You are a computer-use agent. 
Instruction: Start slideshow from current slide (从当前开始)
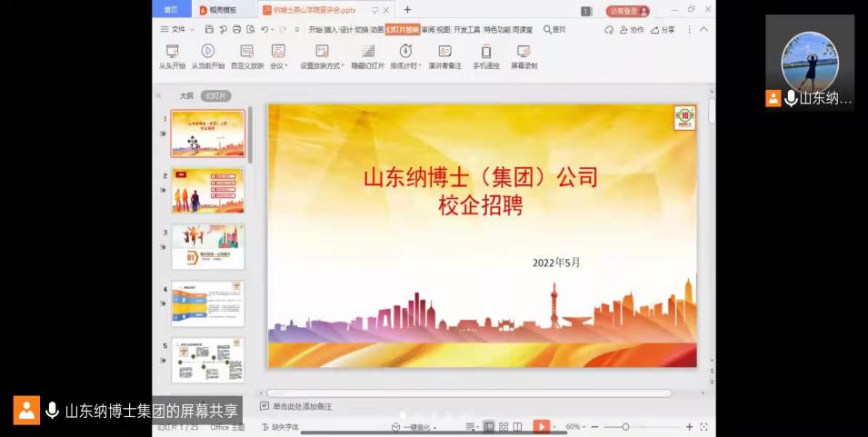coord(208,56)
